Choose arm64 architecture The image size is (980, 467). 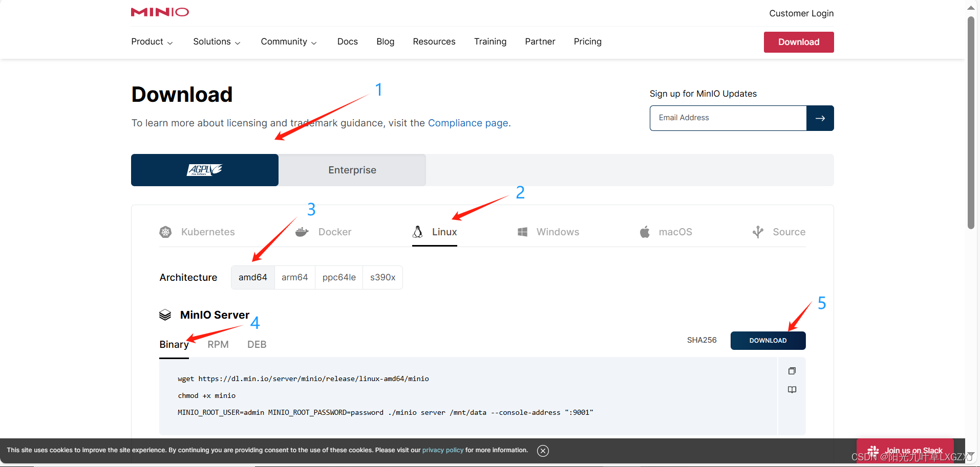pos(295,277)
